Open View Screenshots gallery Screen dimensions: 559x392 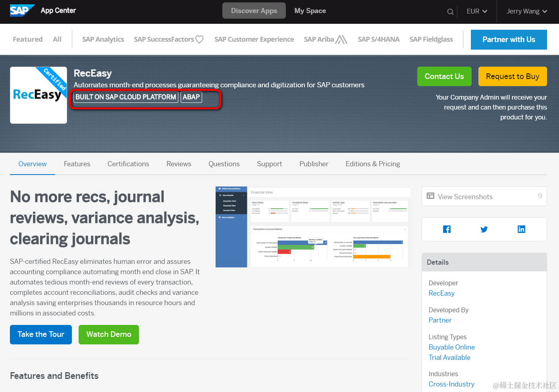(484, 196)
